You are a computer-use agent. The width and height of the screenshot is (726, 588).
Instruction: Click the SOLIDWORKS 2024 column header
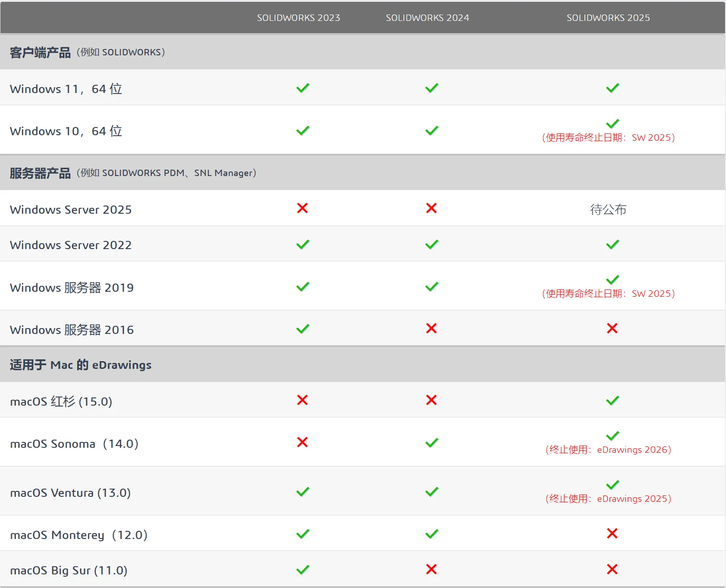pos(427,18)
